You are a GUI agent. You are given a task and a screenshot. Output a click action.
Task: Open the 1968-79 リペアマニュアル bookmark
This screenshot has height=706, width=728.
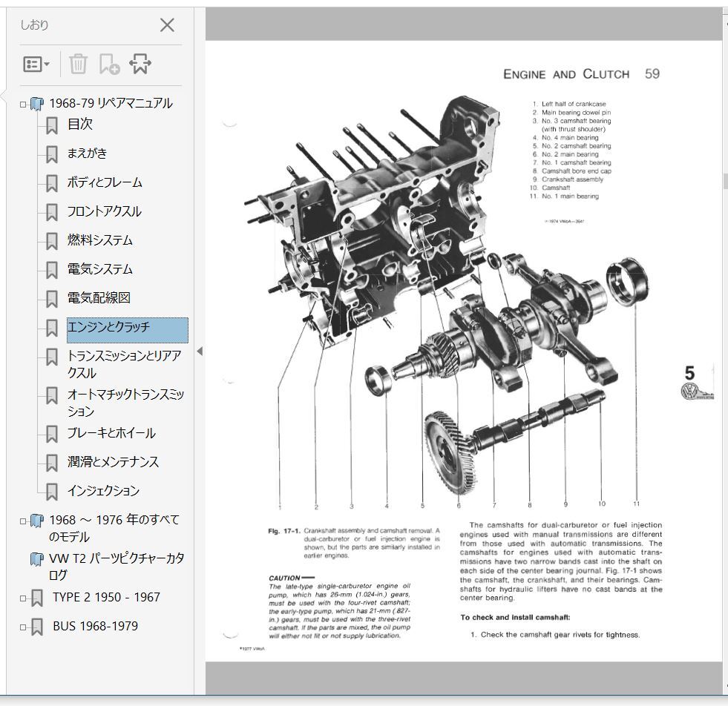[x=111, y=103]
